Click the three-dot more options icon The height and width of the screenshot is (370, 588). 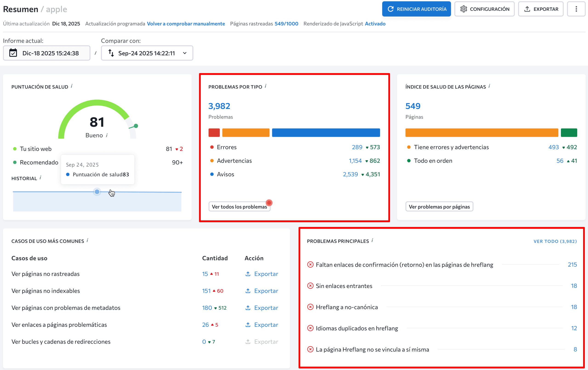pyautogui.click(x=576, y=9)
